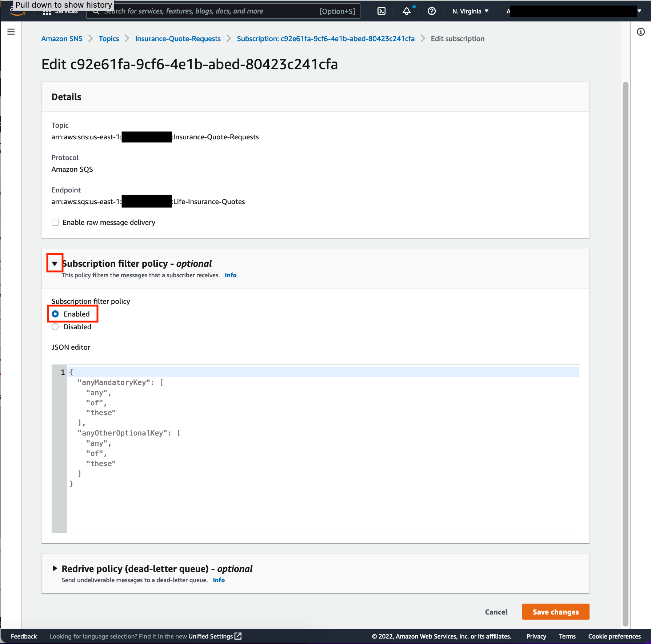
Task: Click the Life-Insurance-Quotes endpoint ARN text
Action: click(x=148, y=202)
